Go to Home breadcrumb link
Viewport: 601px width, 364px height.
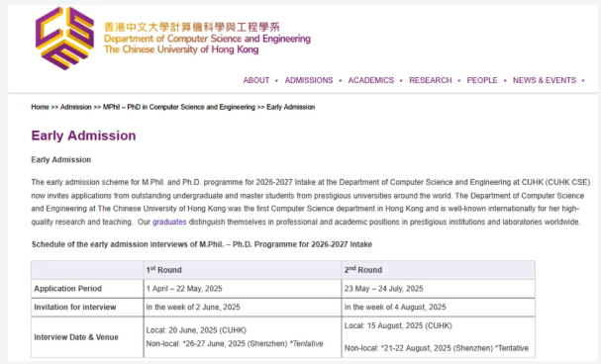tap(40, 107)
